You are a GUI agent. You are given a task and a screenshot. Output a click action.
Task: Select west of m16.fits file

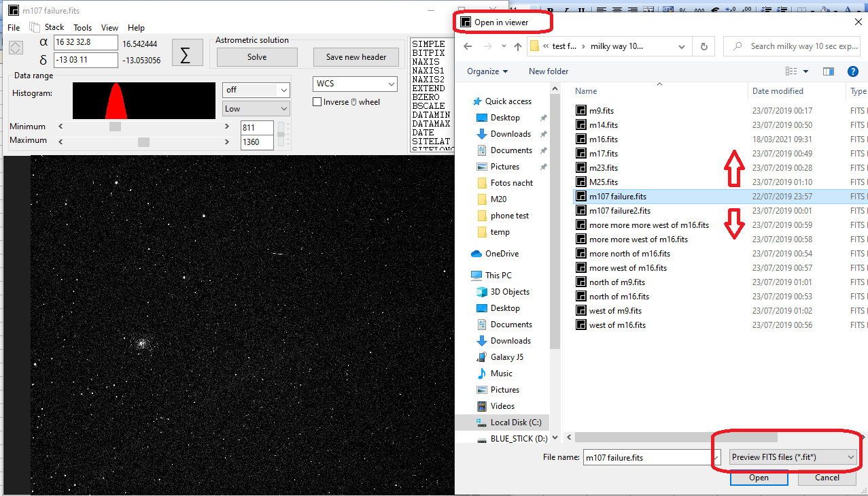click(x=617, y=325)
